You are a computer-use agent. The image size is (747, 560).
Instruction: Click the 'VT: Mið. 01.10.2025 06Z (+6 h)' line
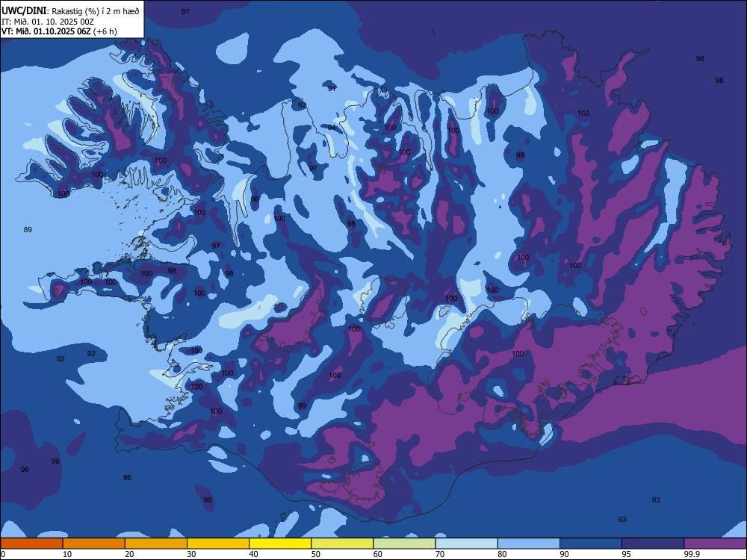pos(59,31)
